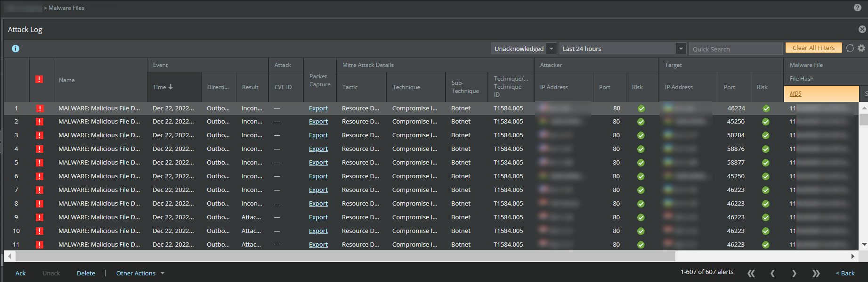Viewport: 868px width, 282px height.
Task: Sort by Target Port column header
Action: tap(729, 87)
